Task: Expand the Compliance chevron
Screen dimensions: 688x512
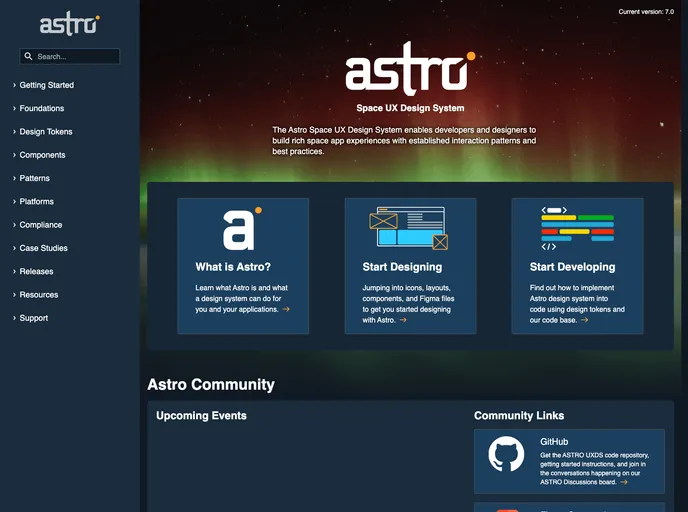Action: (x=14, y=225)
